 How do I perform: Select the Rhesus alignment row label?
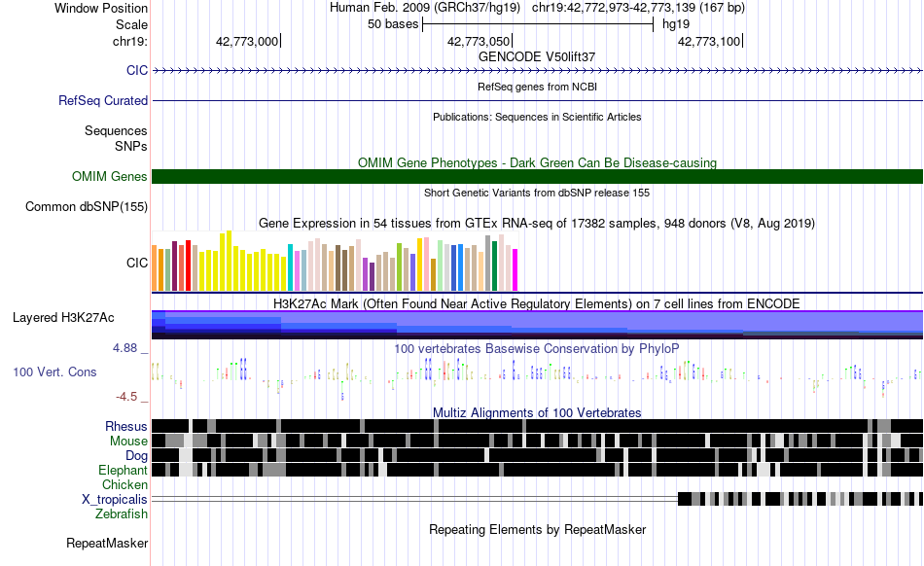(126, 426)
